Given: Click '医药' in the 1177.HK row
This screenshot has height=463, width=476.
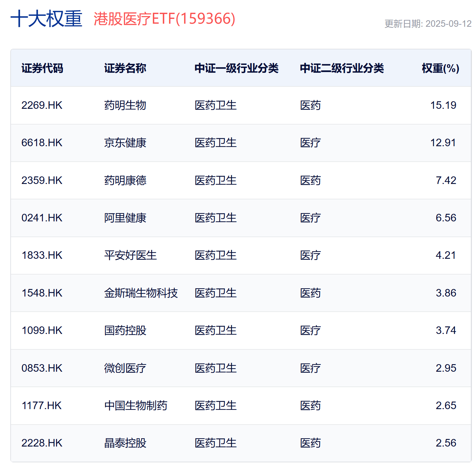Looking at the screenshot, I should click(310, 406).
